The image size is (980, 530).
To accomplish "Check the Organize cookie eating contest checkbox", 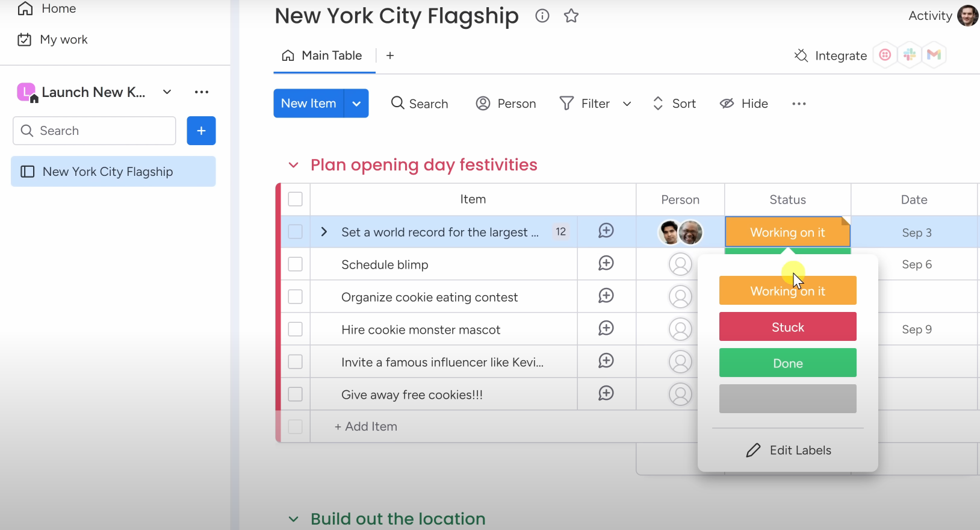I will coord(295,297).
